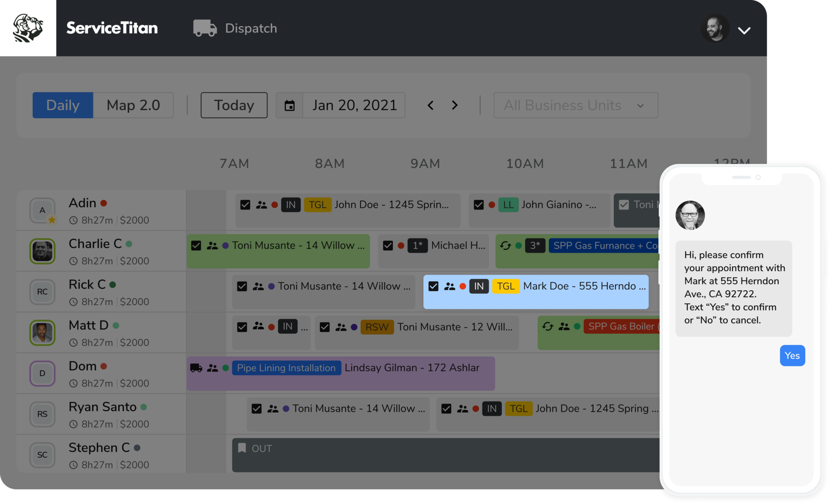The image size is (831, 504).
Task: Click the star badge on Adin's avatar
Action: click(52, 221)
